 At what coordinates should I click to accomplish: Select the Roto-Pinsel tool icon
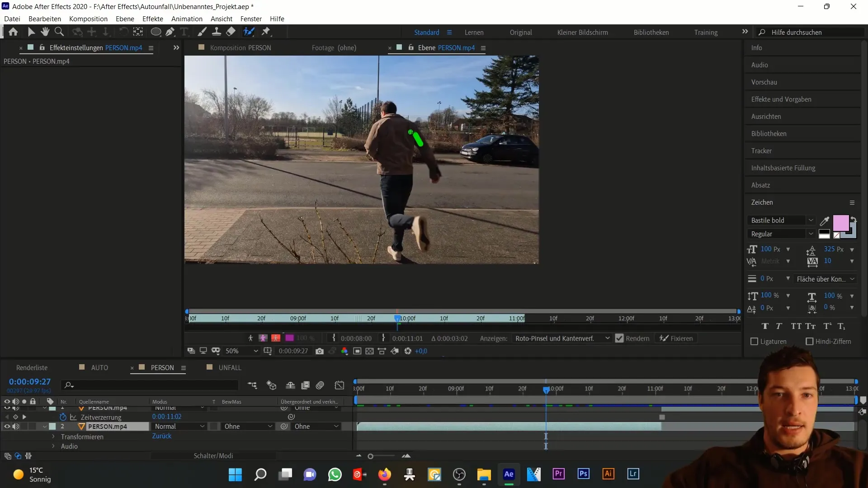249,32
